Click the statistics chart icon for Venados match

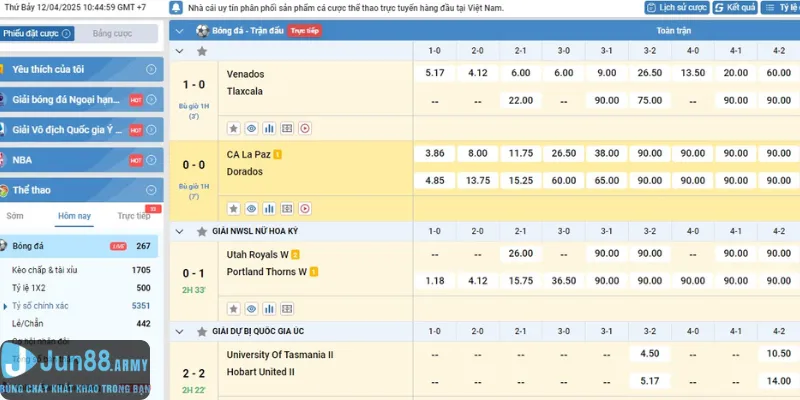click(269, 128)
